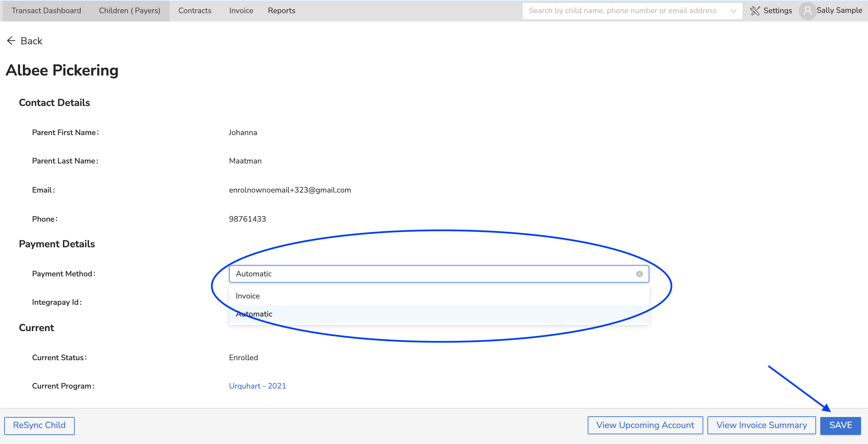Switch to Children (Payers) tab

129,11
